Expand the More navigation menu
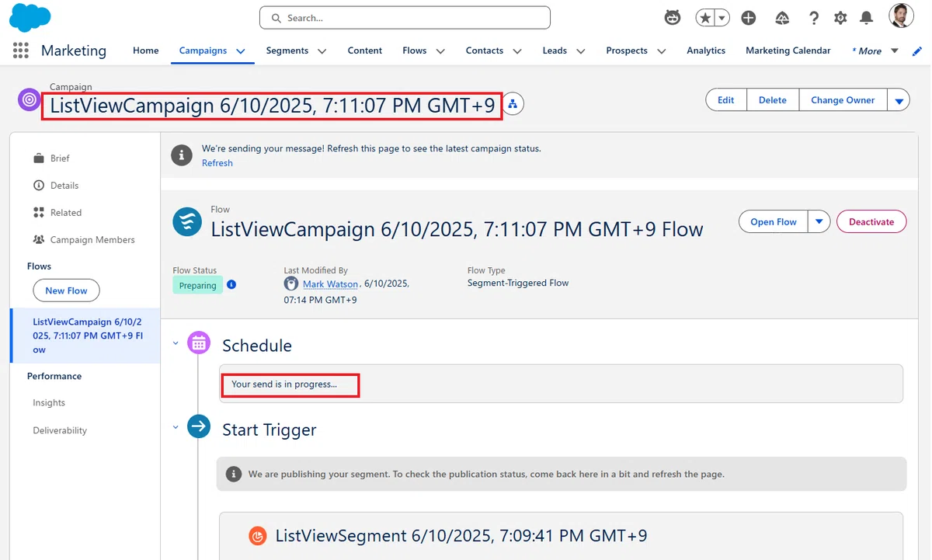The width and height of the screenshot is (932, 560). (875, 51)
